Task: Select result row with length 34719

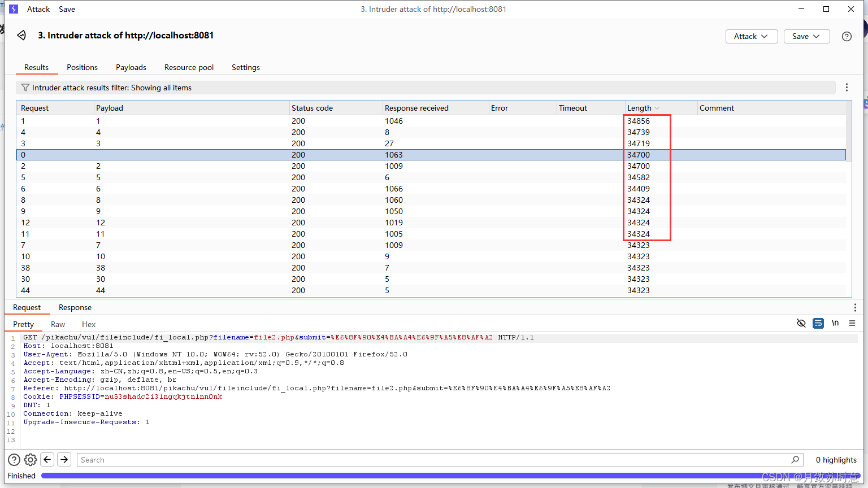Action: click(431, 143)
